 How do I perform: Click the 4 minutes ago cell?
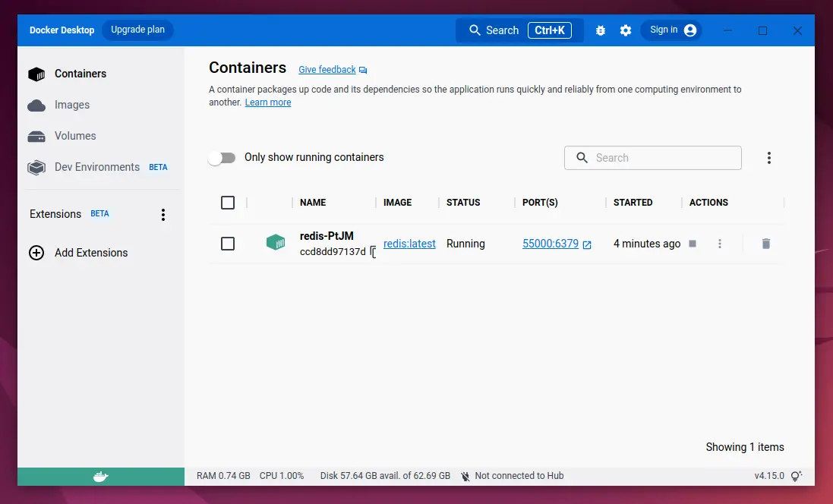(646, 244)
